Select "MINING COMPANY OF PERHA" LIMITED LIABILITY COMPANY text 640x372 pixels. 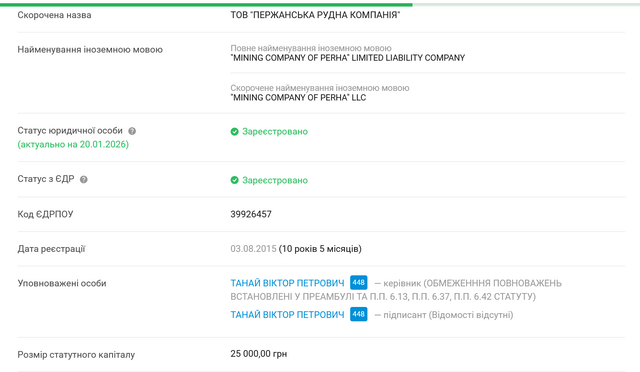click(348, 58)
